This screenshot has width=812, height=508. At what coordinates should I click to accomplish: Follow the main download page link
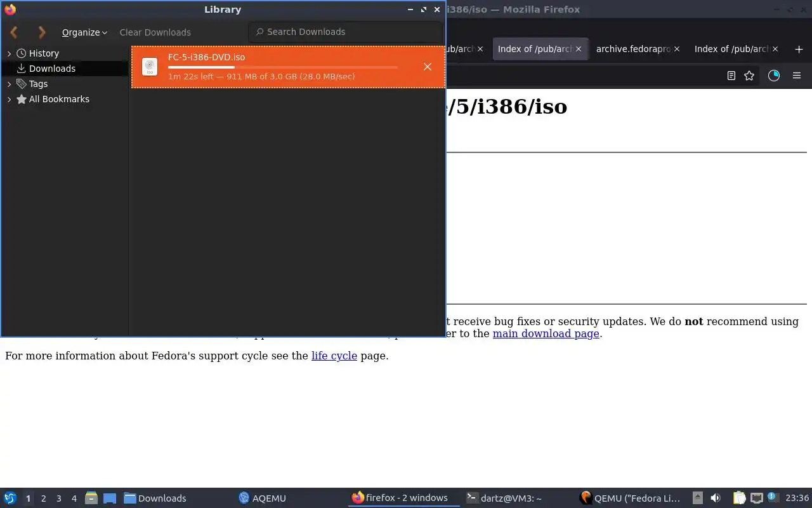click(546, 333)
